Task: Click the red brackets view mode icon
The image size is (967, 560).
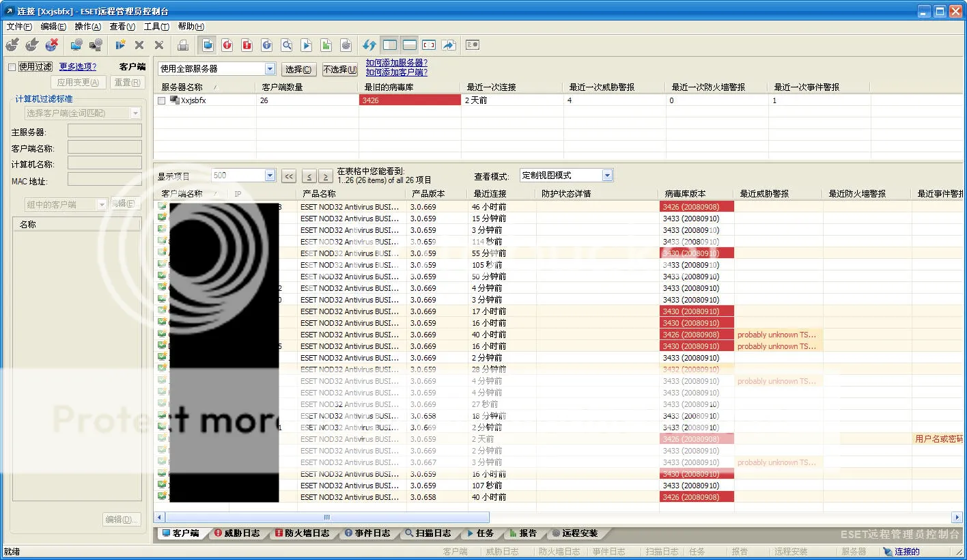Action: (x=429, y=45)
